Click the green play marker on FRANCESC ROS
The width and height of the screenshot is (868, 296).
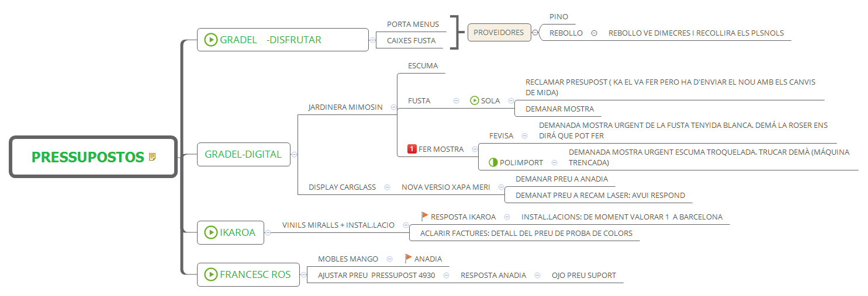tap(211, 274)
